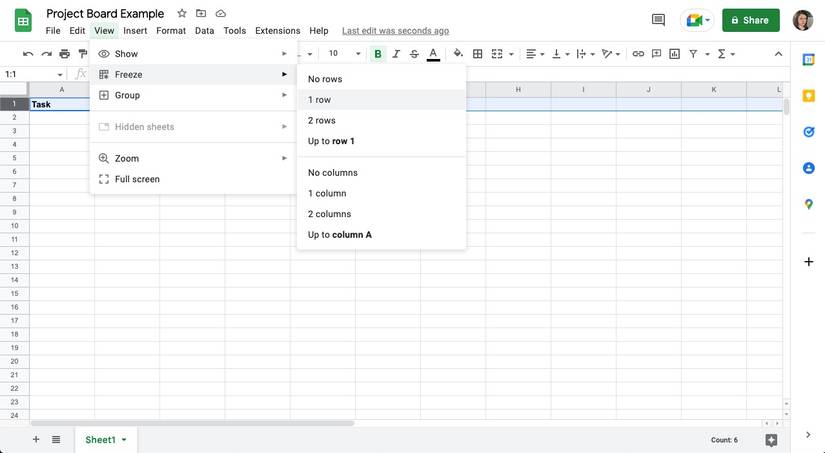Open the Google Meet call button
The width and height of the screenshot is (825, 453).
tap(699, 20)
